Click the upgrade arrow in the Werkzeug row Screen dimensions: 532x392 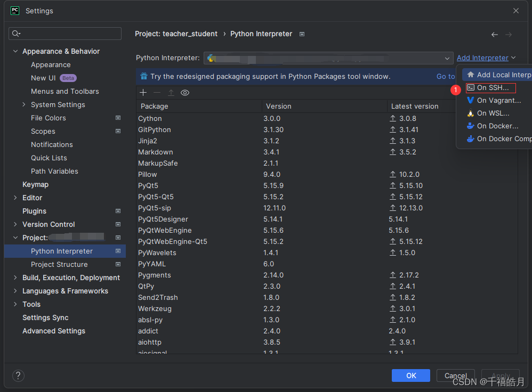coord(393,308)
